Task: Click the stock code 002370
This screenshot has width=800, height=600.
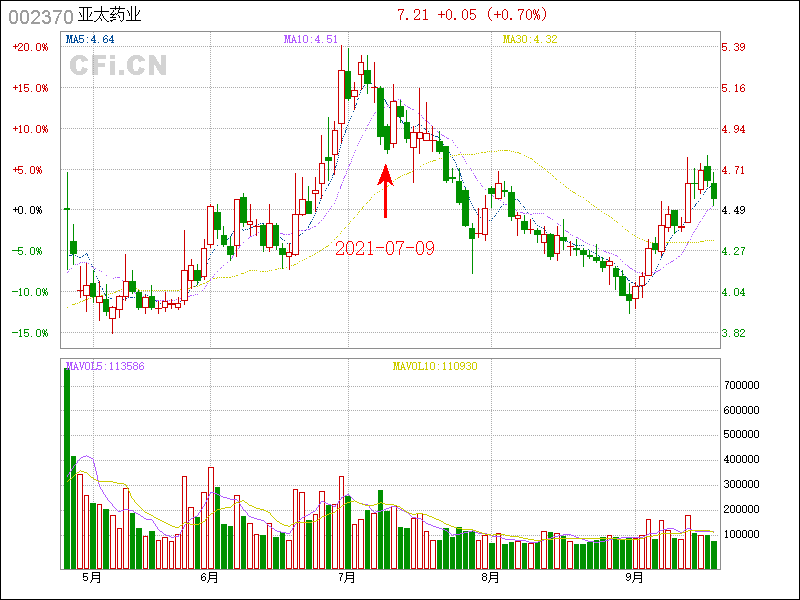Action: pyautogui.click(x=40, y=17)
